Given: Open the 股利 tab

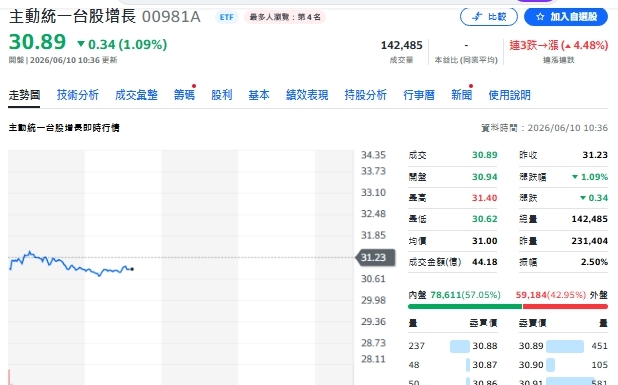Looking at the screenshot, I should 222,95.
